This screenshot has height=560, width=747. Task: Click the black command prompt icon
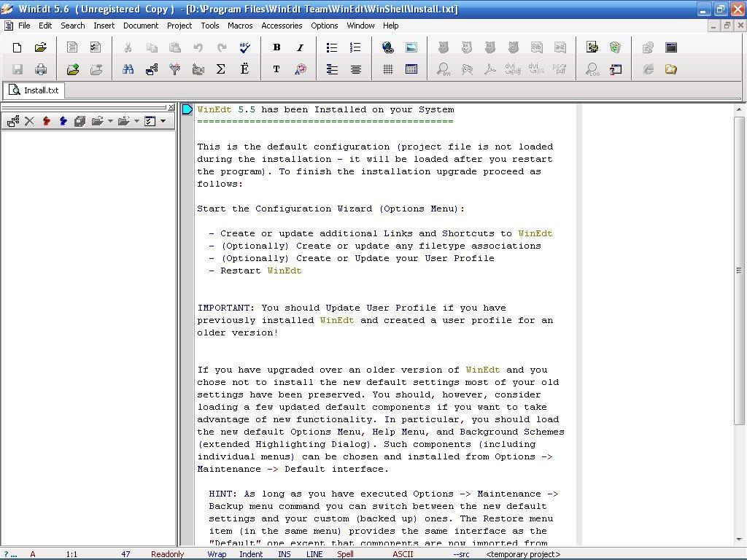671,47
